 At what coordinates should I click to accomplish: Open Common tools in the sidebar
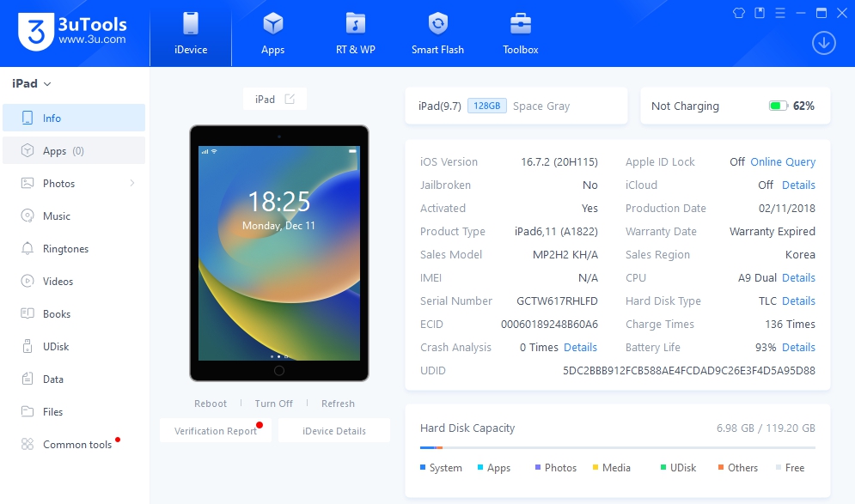pyautogui.click(x=76, y=445)
